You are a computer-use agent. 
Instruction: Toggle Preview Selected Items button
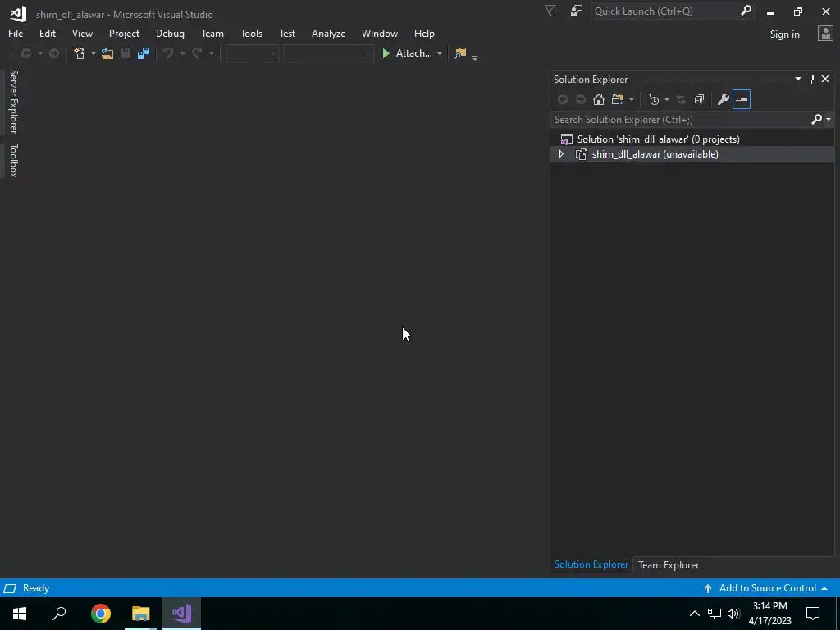742,99
